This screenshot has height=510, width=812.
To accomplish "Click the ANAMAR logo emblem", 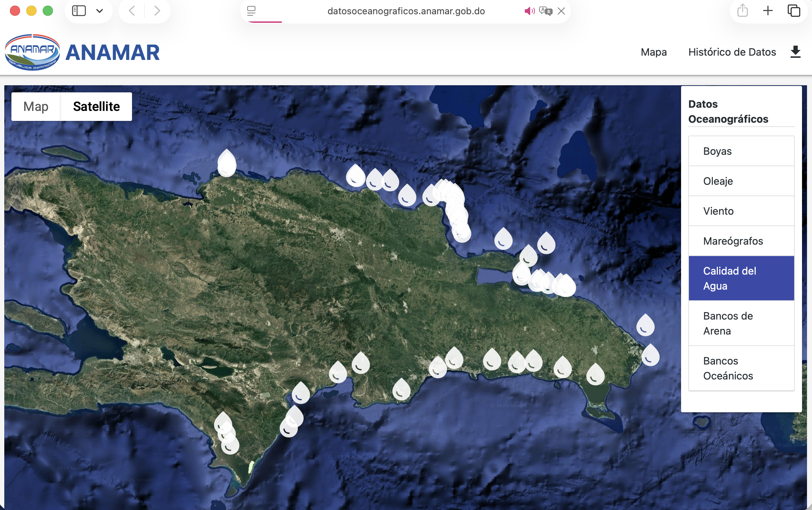I will (32, 52).
